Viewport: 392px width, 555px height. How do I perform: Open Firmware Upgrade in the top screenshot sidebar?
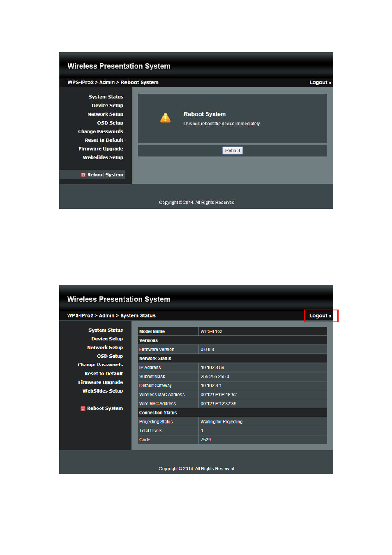coord(101,149)
